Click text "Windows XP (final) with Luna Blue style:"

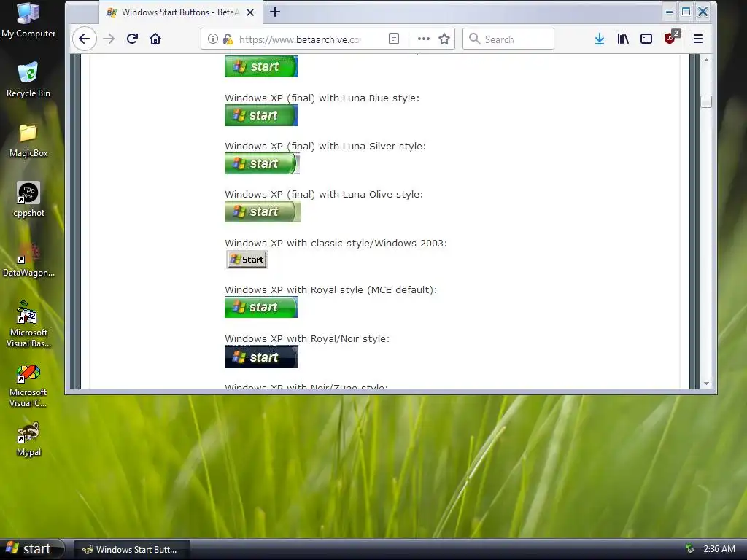pyautogui.click(x=322, y=98)
